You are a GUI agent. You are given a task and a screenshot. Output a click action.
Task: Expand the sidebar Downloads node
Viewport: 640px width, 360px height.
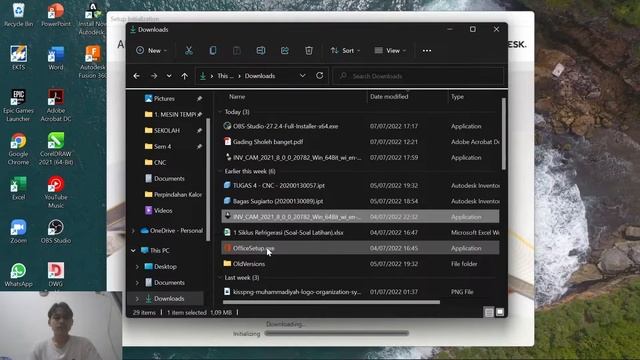138,299
